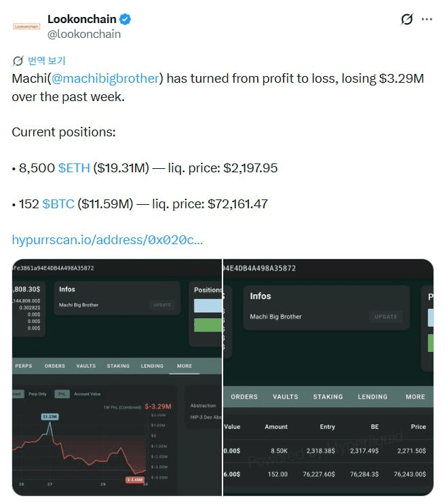Select the PERPS tab in left image
This screenshot has width=445, height=504.
[x=24, y=366]
